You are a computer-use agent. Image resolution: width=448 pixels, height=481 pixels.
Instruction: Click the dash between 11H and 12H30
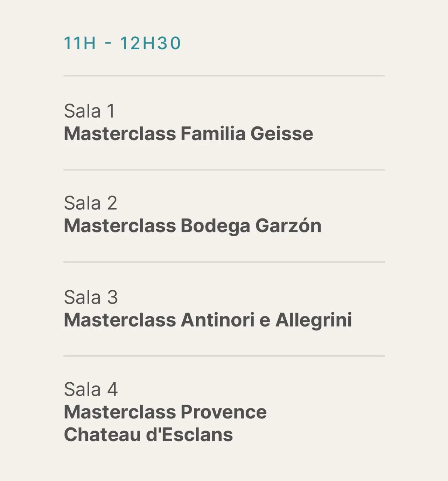108,43
